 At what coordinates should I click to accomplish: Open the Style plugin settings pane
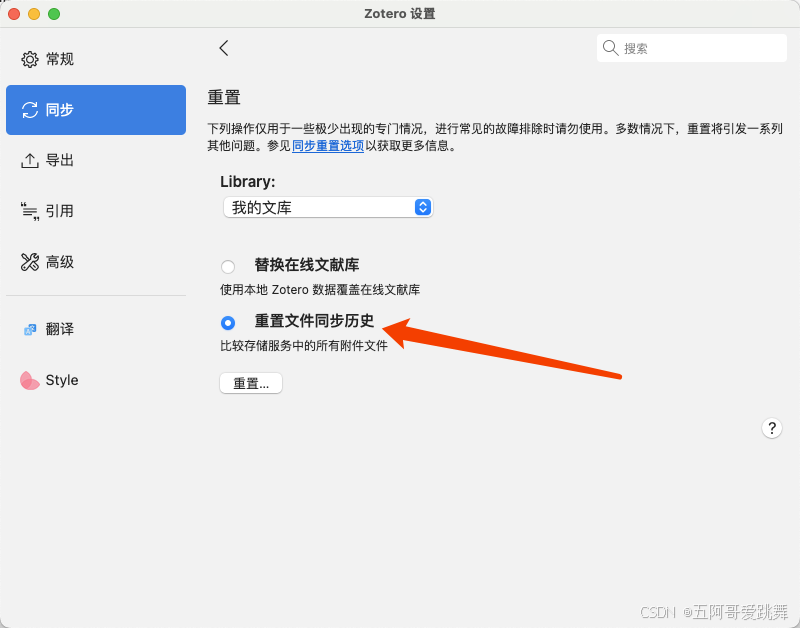96,380
